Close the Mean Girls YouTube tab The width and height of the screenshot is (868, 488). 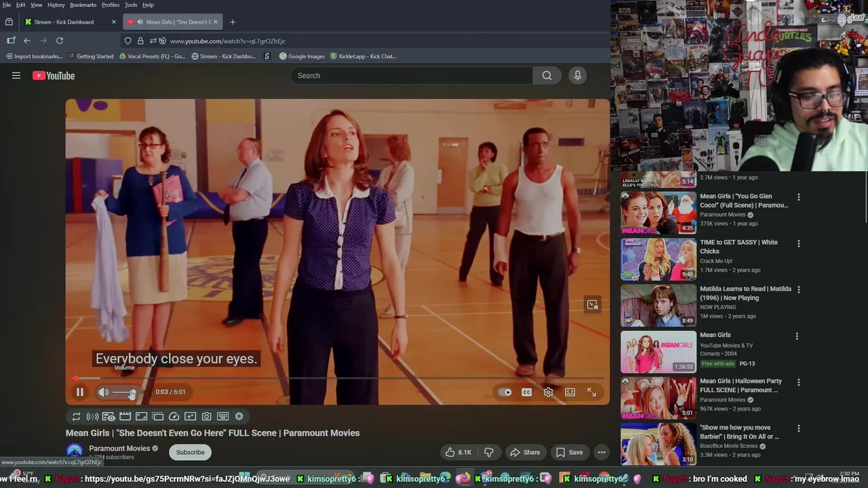pos(216,22)
